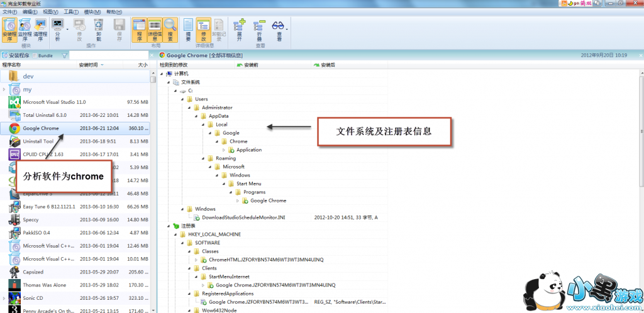Expand ChromeHTML.JZFORYBN574M6WT3WT3MN4UINQ node
Viewport: 644px width, 313px height.
click(196, 260)
